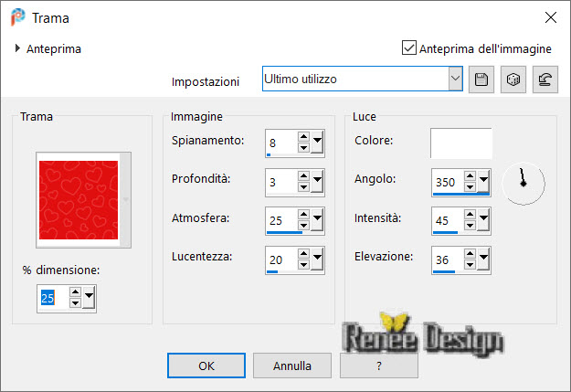
Task: Open the Intensità slider dropdown
Action: pos(483,219)
